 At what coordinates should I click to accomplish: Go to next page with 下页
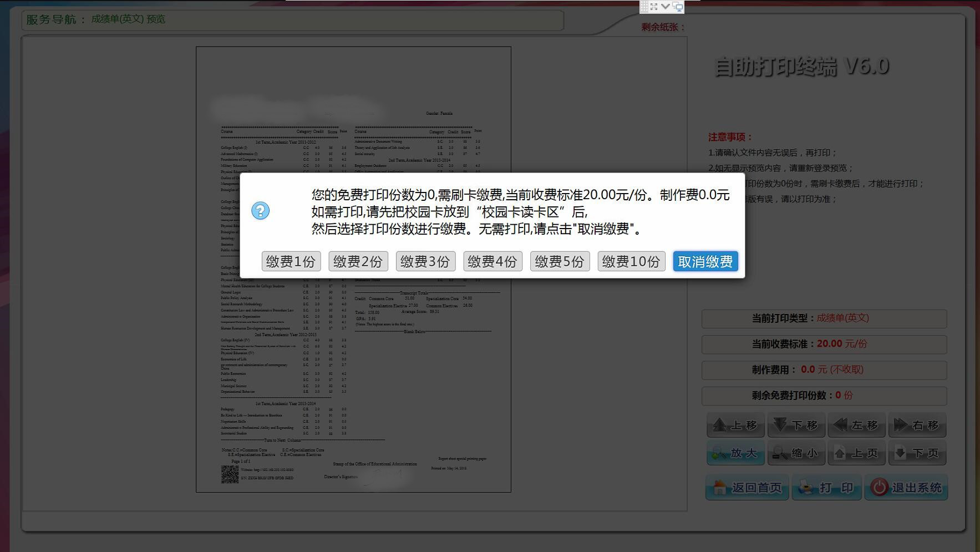pos(917,454)
